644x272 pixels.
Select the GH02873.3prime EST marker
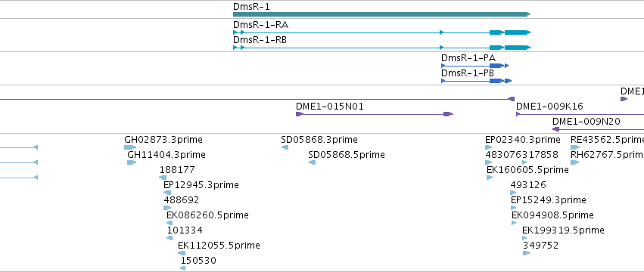(x=130, y=147)
